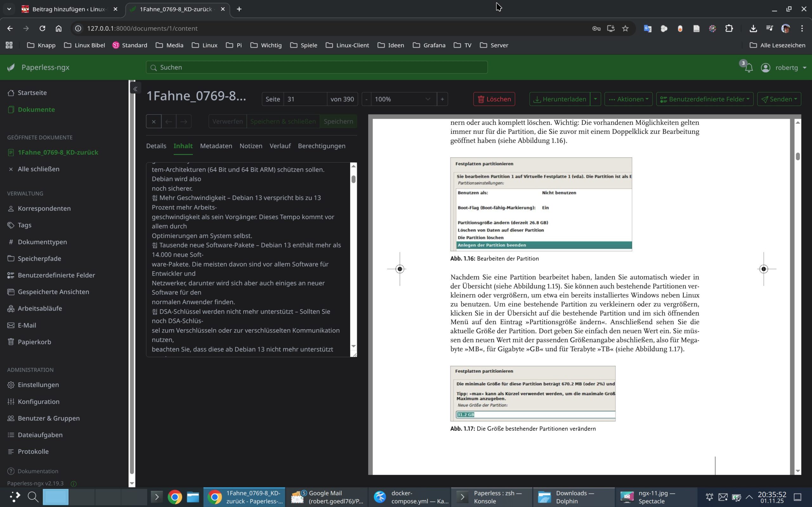Open the 100% zoom level dropdown
Image resolution: width=812 pixels, height=507 pixels.
pyautogui.click(x=402, y=99)
